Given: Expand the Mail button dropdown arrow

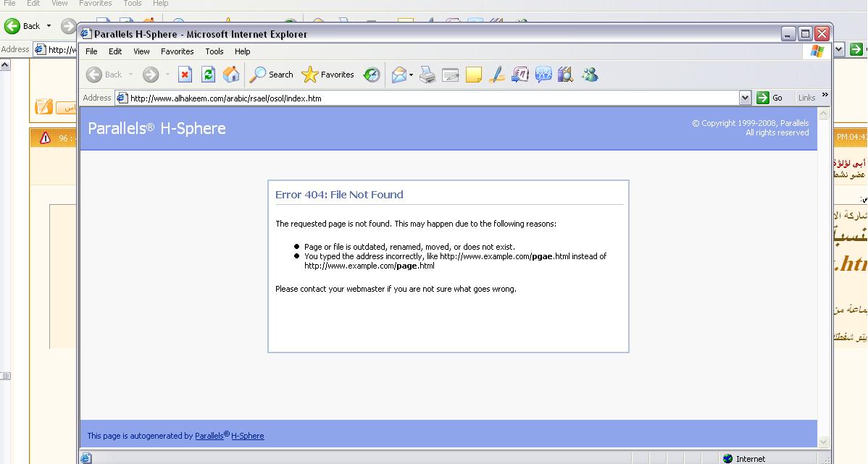Looking at the screenshot, I should (x=411, y=75).
